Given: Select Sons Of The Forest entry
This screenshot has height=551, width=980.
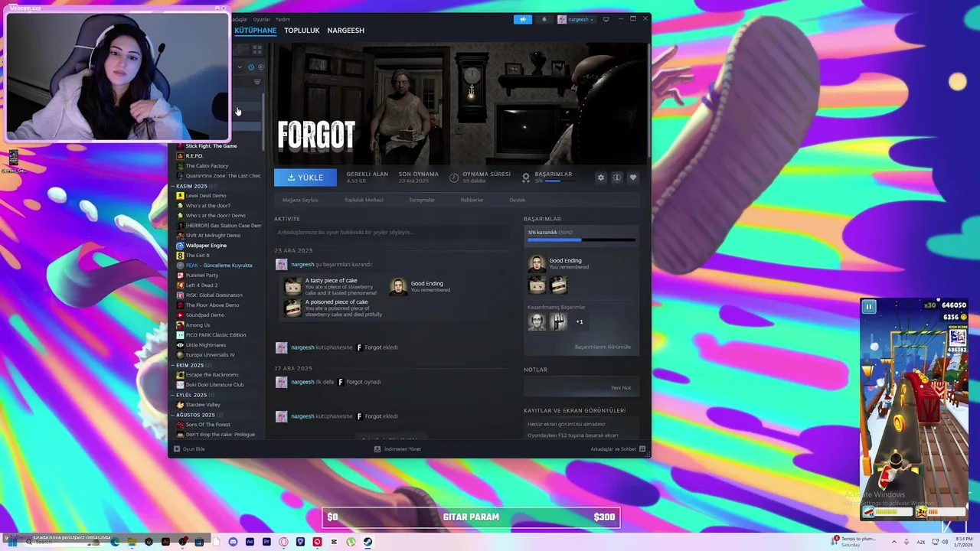Looking at the screenshot, I should pyautogui.click(x=207, y=425).
